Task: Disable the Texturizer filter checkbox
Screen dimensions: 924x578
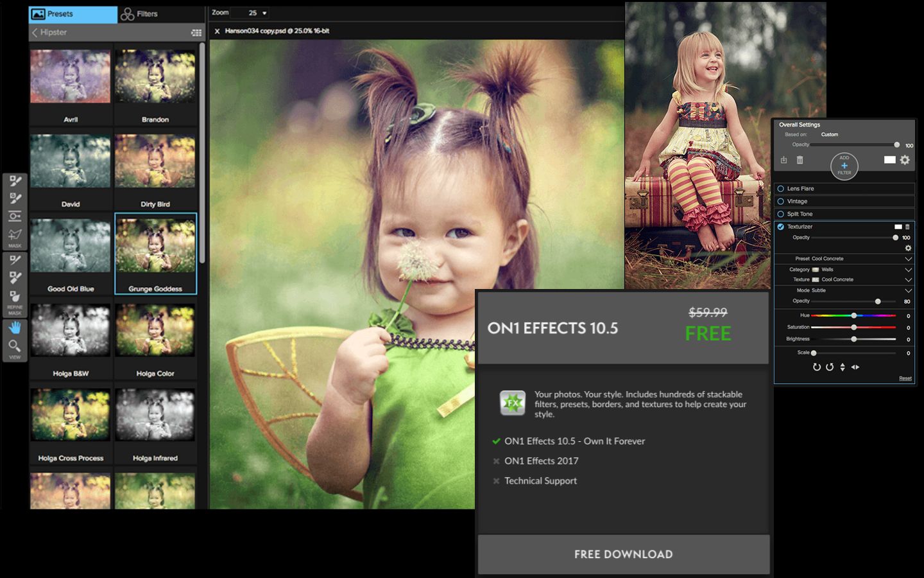Action: 781,227
